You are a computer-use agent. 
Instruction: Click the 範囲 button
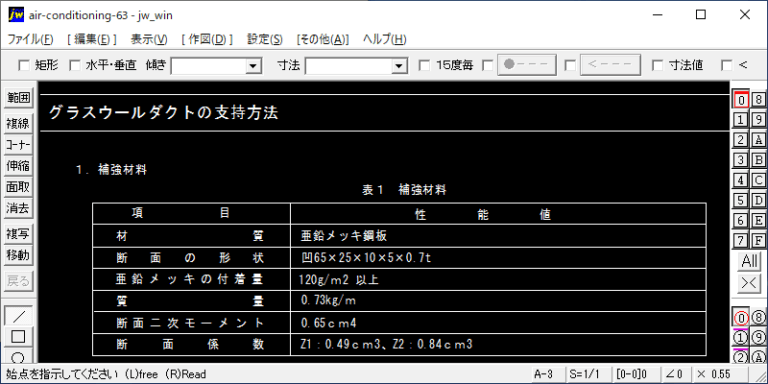(18, 98)
